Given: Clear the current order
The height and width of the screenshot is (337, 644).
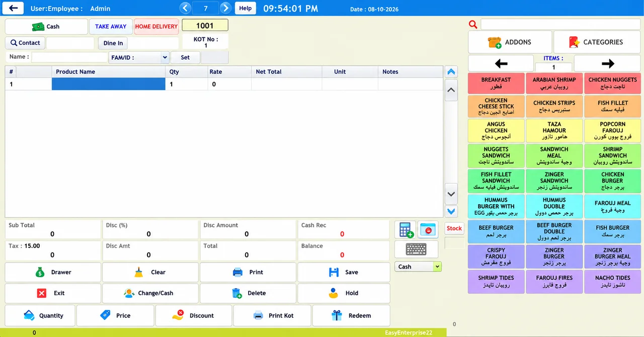Looking at the screenshot, I should click(x=150, y=272).
